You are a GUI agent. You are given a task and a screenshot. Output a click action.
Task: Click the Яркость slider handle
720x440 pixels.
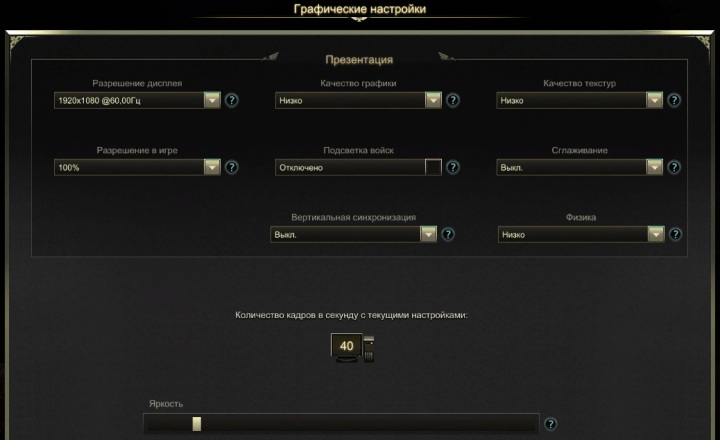tap(197, 423)
